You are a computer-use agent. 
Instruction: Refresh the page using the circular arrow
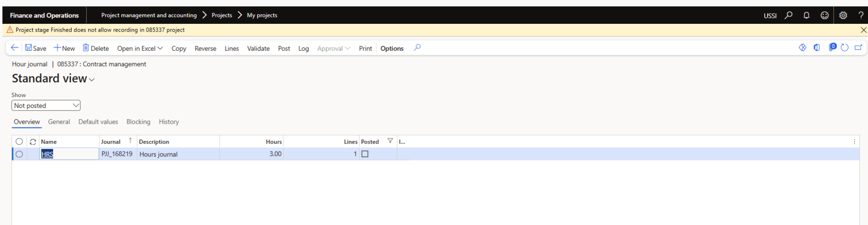pyautogui.click(x=845, y=48)
